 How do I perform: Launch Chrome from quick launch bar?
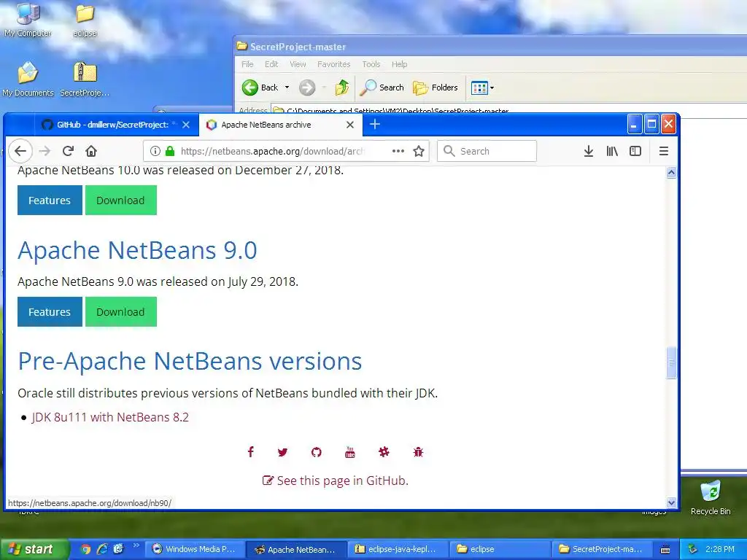pyautogui.click(x=86, y=549)
